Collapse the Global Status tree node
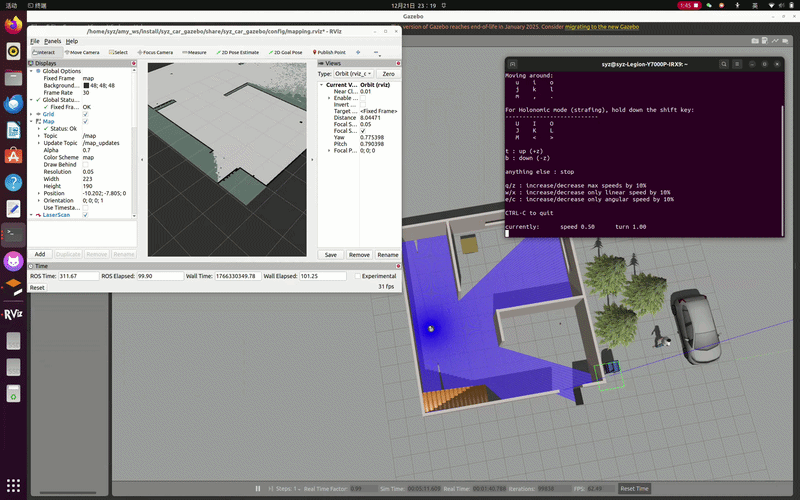 [31, 100]
